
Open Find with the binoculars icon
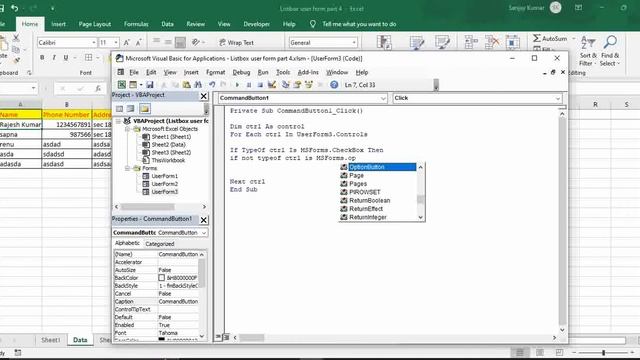tap(198, 84)
